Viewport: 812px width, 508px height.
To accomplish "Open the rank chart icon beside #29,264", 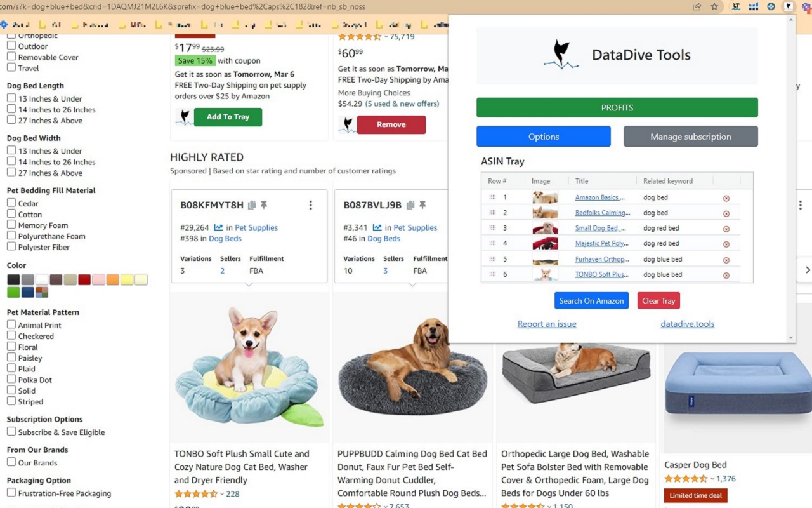I will coord(218,227).
